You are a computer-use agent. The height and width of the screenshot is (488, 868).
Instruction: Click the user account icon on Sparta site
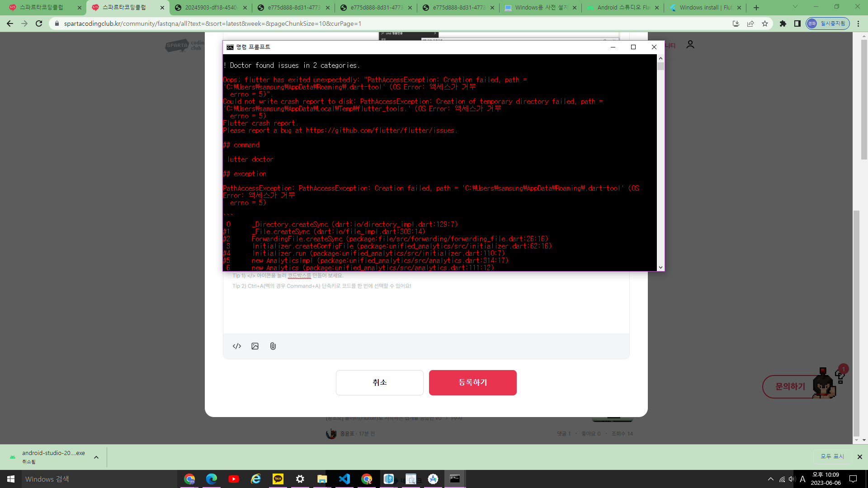(690, 45)
